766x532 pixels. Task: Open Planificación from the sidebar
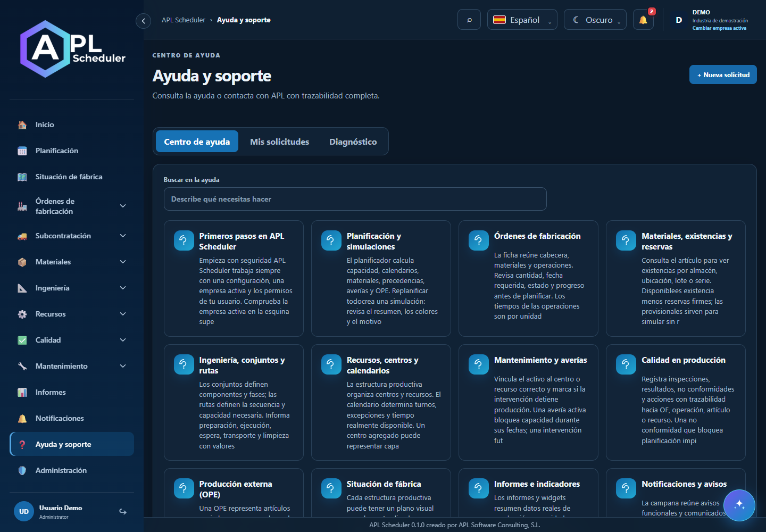pos(72,151)
